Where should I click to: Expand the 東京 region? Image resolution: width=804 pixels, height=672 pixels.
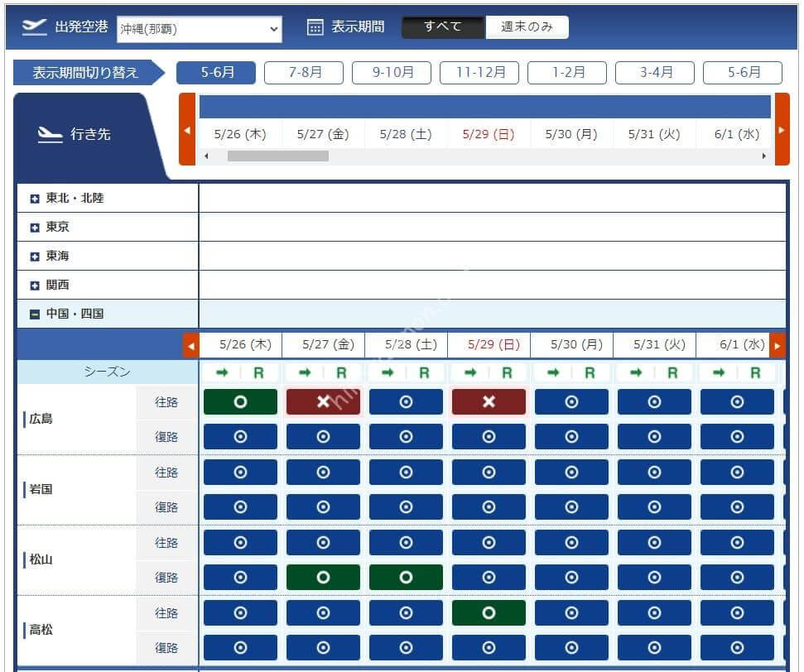pyautogui.click(x=35, y=227)
